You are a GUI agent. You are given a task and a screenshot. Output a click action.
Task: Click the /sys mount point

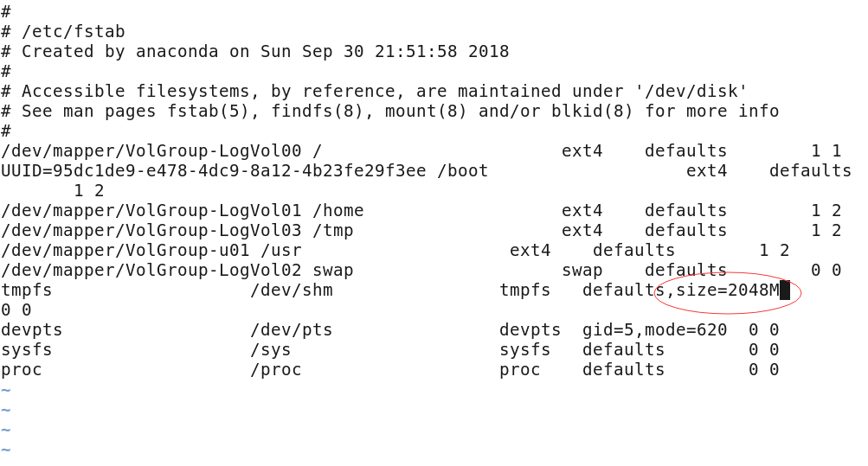click(x=271, y=350)
